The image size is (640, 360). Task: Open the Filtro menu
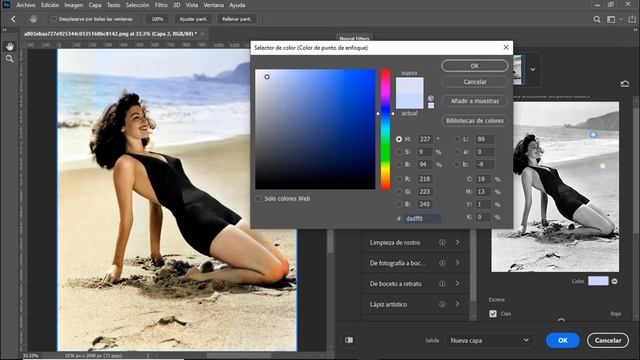pos(161,5)
